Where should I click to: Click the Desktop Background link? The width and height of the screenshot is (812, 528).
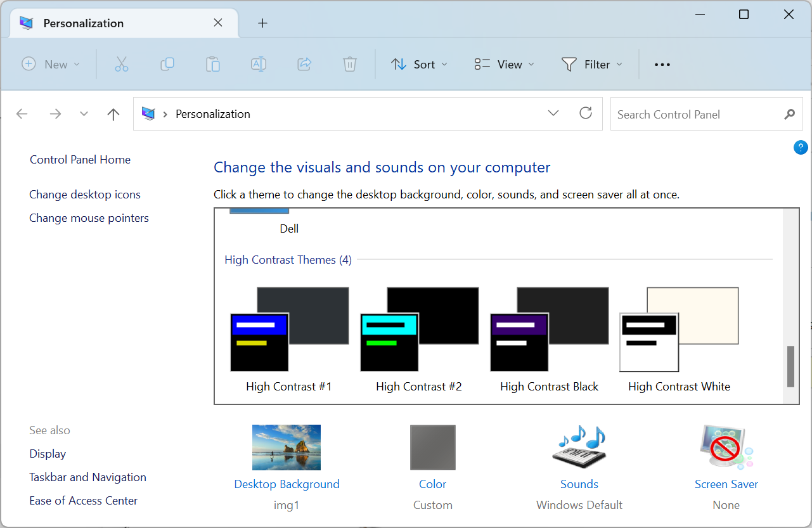point(287,484)
